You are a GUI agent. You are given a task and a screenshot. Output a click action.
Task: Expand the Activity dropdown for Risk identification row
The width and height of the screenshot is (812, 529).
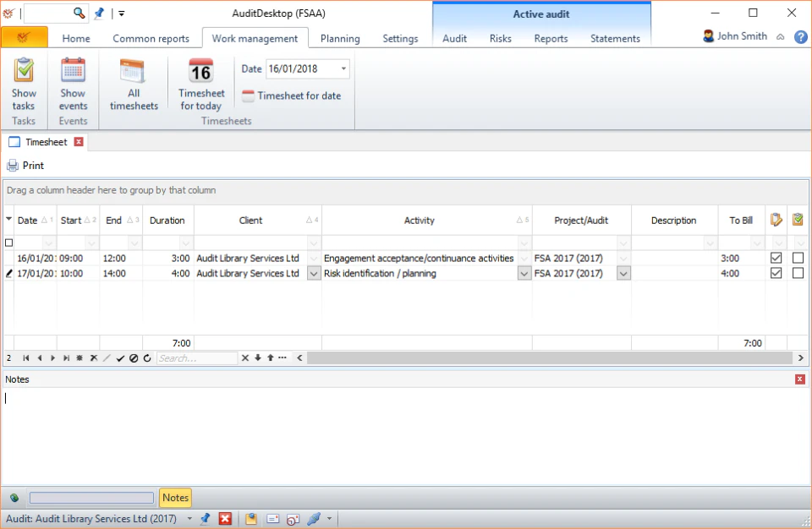(x=524, y=273)
